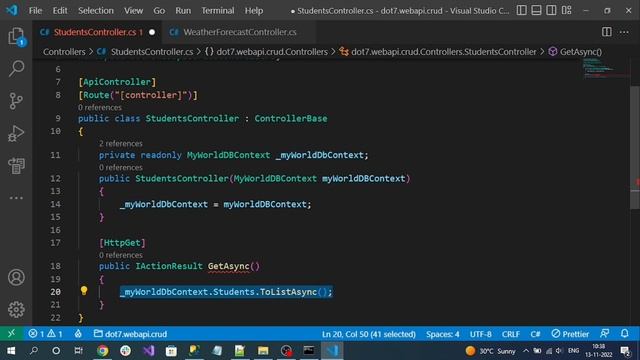
Task: Open the feedback icon in status bar
Action: coord(604,333)
